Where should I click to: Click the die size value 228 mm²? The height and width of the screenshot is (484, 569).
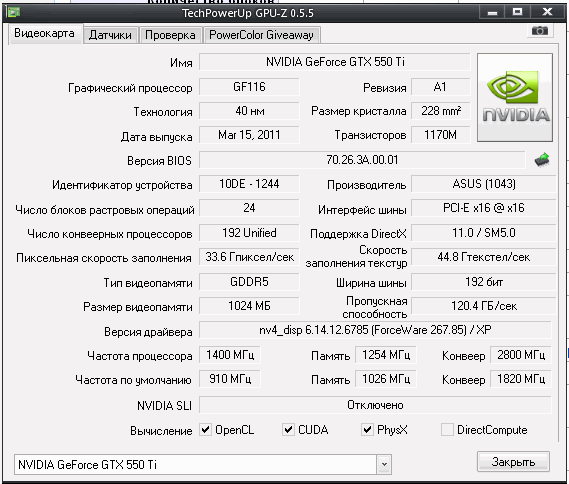[x=440, y=111]
